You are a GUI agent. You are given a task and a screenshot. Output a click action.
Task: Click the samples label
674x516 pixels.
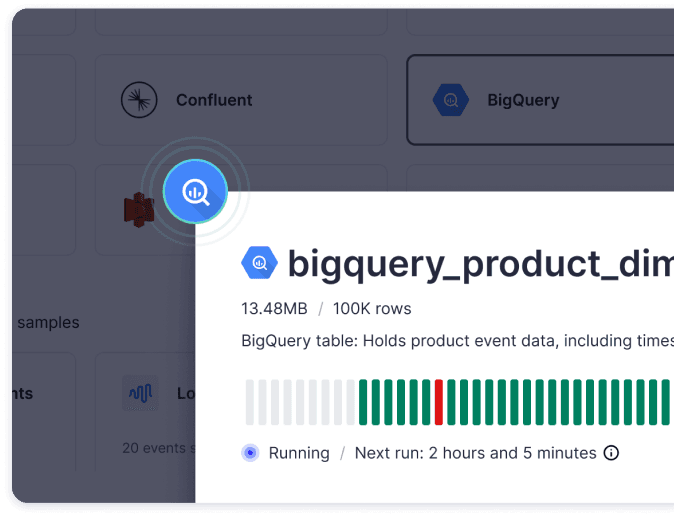point(48,323)
